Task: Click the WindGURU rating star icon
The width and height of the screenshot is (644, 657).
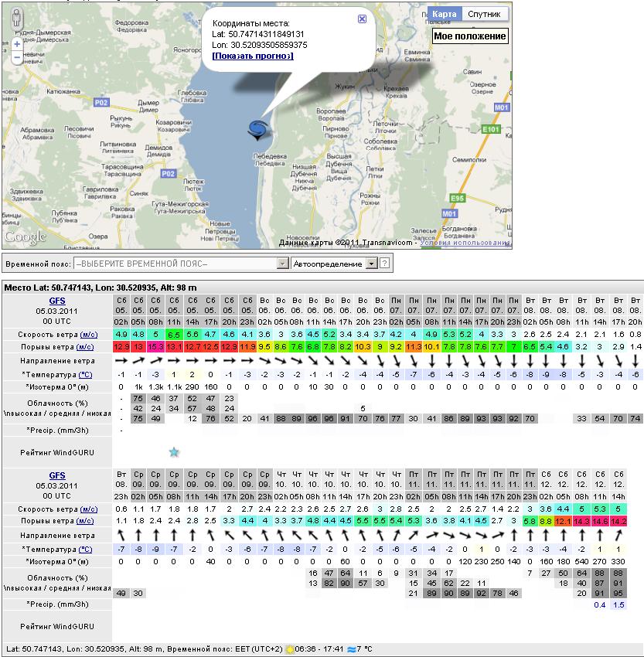Action: 174,451
